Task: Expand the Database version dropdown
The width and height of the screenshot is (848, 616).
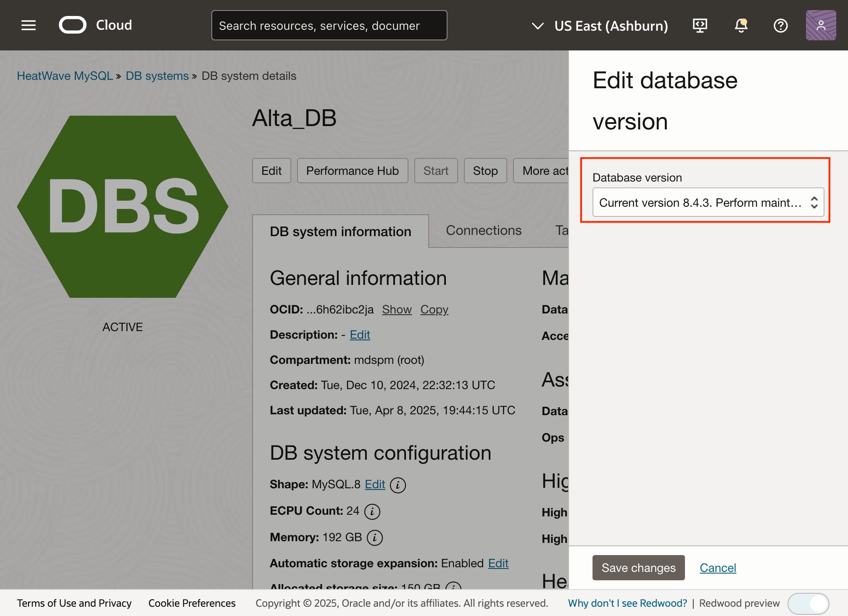Action: 708,203
